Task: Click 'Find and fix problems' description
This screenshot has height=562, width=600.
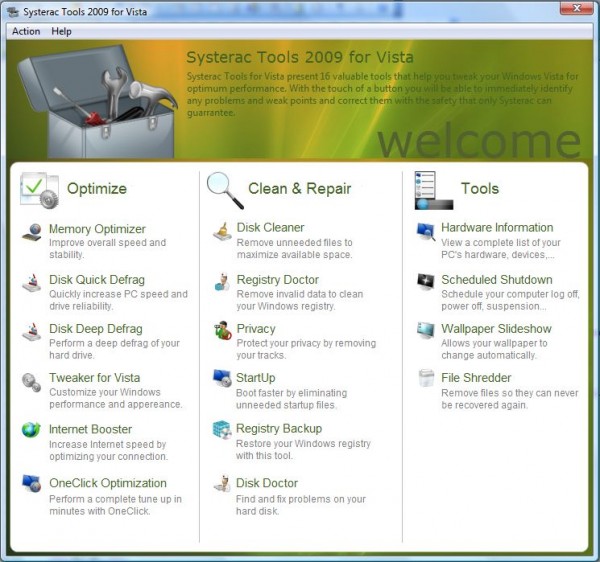Action: [301, 505]
